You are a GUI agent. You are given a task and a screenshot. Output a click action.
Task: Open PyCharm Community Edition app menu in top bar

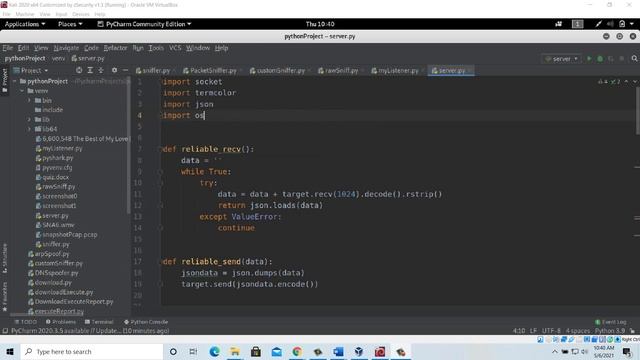point(144,24)
